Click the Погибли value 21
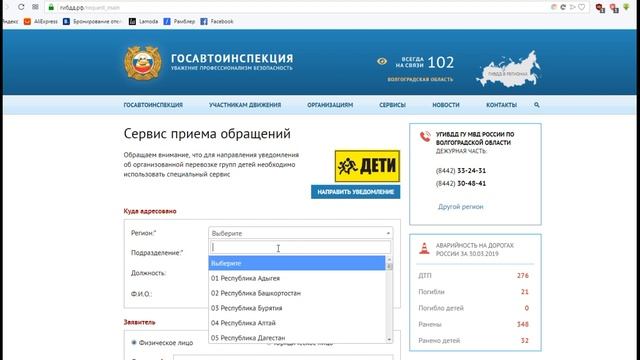This screenshot has height=360, width=640. (x=524, y=292)
